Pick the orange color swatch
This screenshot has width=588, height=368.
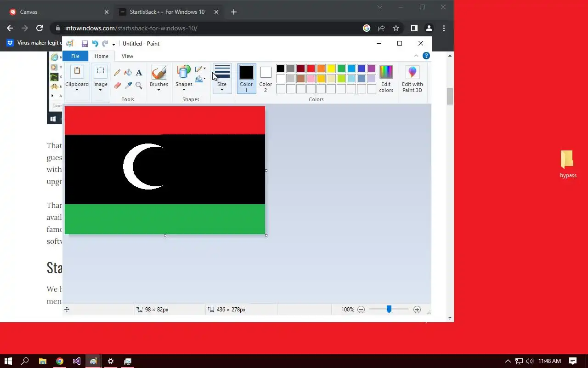(321, 69)
